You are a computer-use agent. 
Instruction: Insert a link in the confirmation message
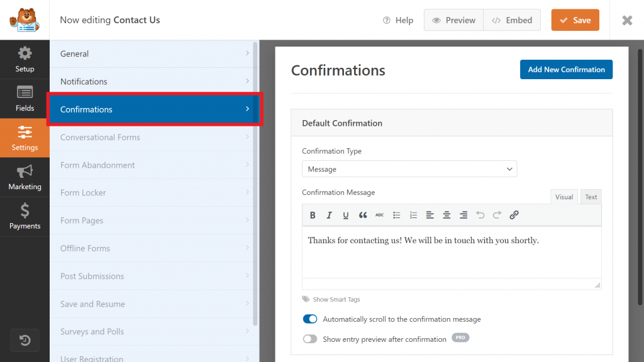coord(514,214)
